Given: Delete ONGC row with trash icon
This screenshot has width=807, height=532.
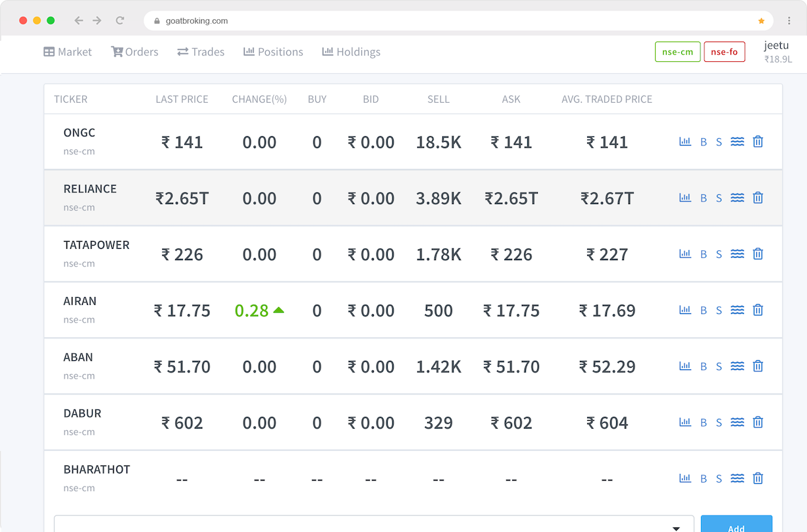Looking at the screenshot, I should (x=758, y=142).
